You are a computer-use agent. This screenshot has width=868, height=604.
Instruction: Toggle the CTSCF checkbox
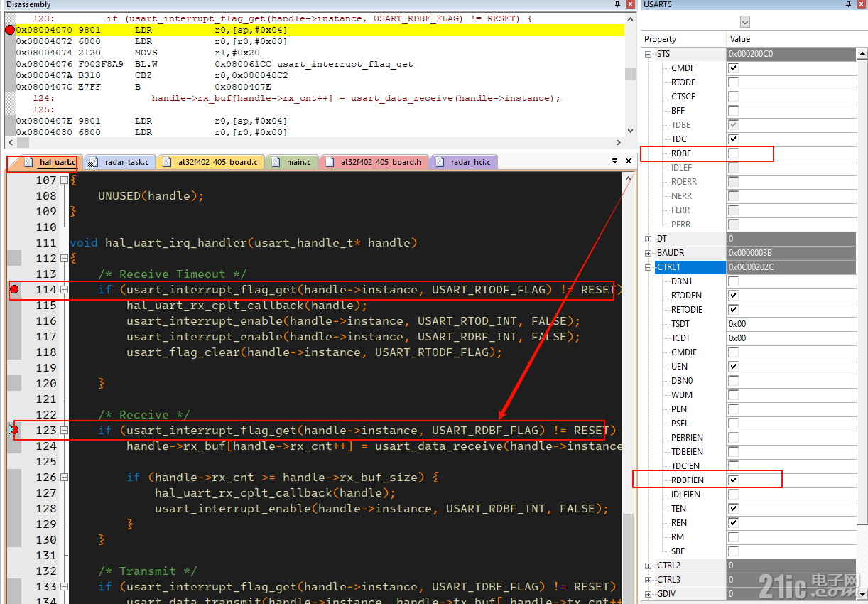pos(734,96)
